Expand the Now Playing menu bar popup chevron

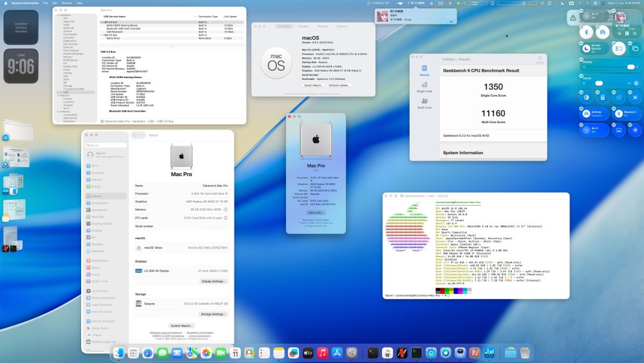click(x=451, y=22)
